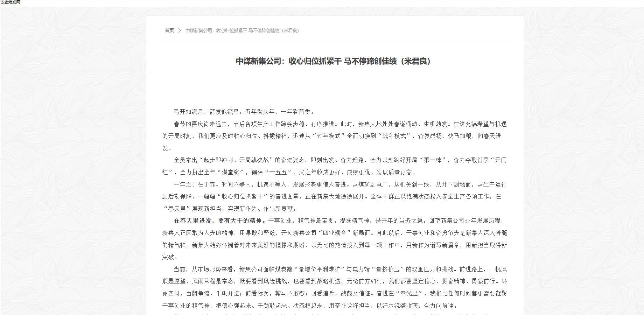Click author name 米君良 in the large headline

pos(416,61)
